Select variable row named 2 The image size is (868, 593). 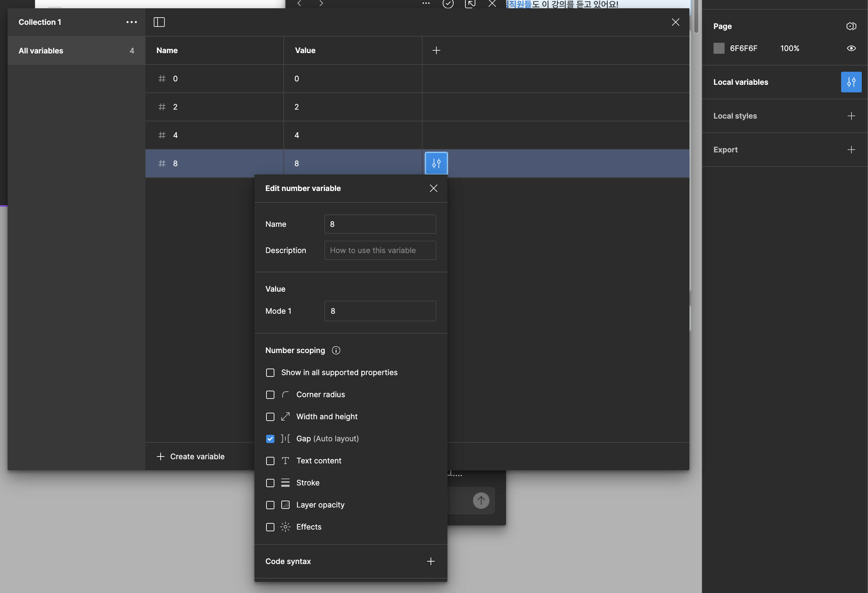point(214,107)
